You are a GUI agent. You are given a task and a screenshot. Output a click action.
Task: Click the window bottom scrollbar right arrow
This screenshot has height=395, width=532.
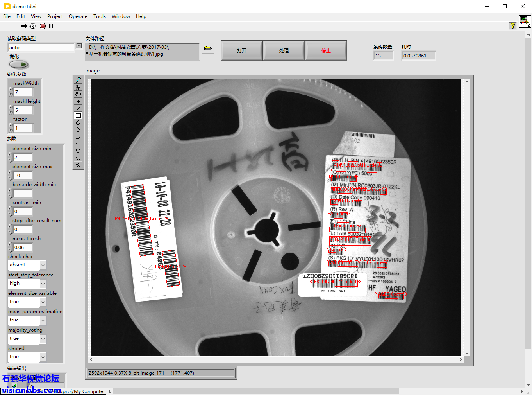pyautogui.click(x=521, y=391)
